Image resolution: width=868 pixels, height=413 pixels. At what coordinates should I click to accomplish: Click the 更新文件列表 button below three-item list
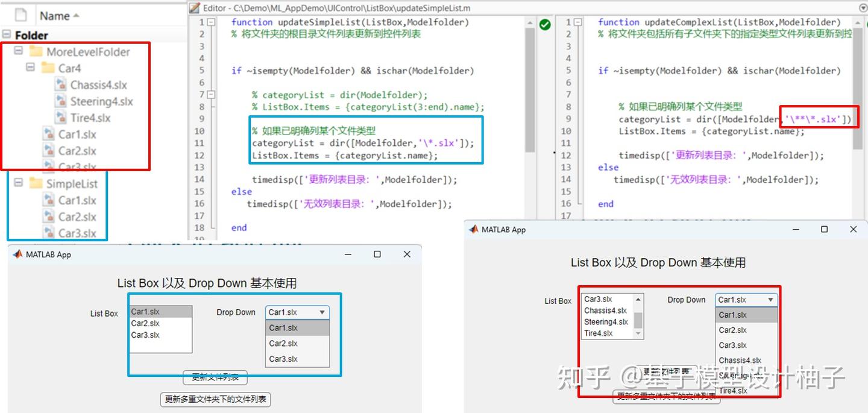[215, 377]
